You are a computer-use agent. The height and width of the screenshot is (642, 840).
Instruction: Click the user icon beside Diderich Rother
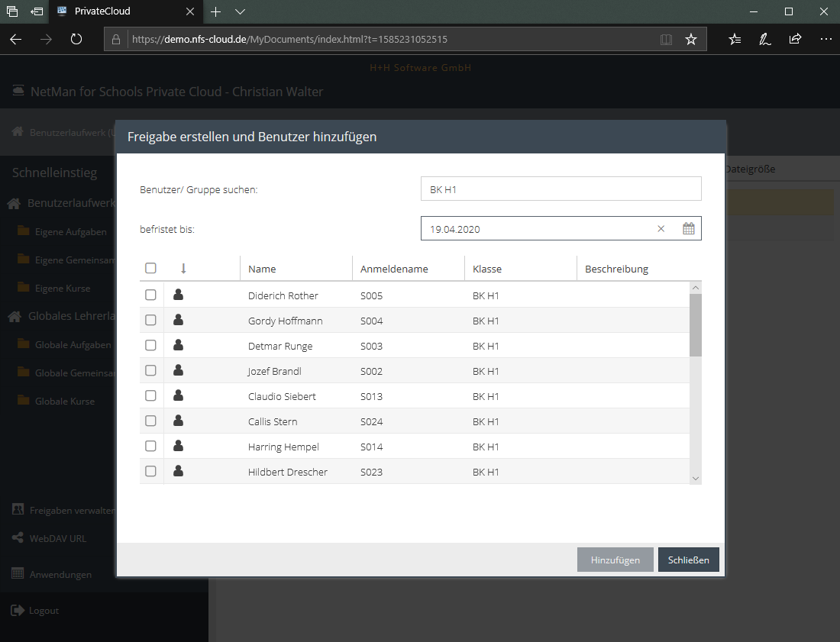179,295
